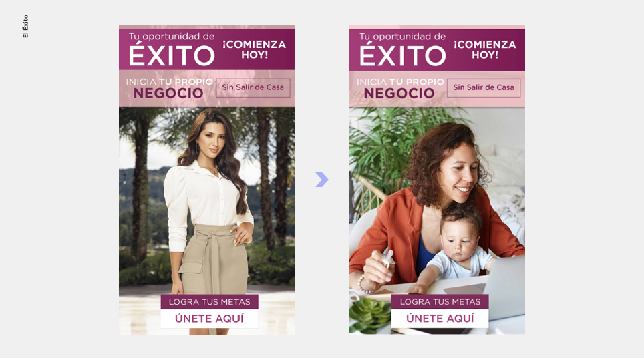Click the vertical El Éxito label
The width and height of the screenshot is (644, 358).
point(25,26)
